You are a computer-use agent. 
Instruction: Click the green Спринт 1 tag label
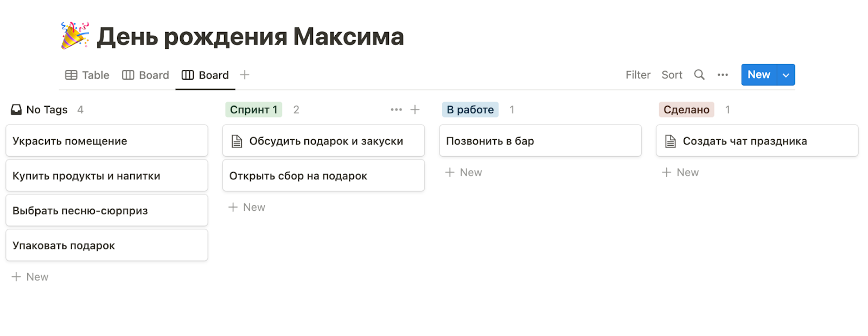tap(253, 109)
